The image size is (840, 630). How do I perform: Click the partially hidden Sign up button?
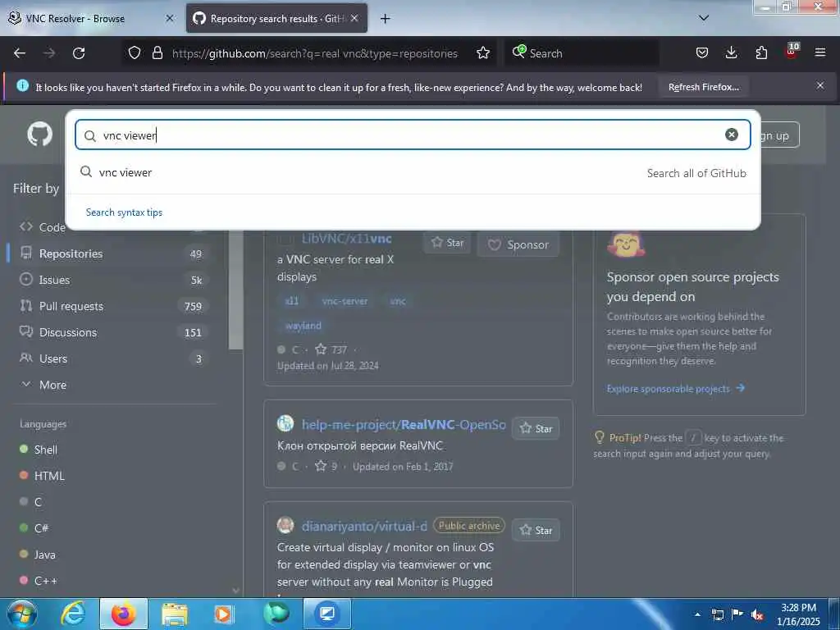[780, 135]
